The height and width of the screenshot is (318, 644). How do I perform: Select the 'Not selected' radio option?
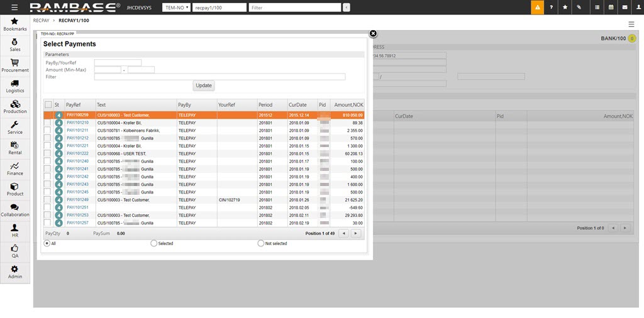pyautogui.click(x=261, y=243)
